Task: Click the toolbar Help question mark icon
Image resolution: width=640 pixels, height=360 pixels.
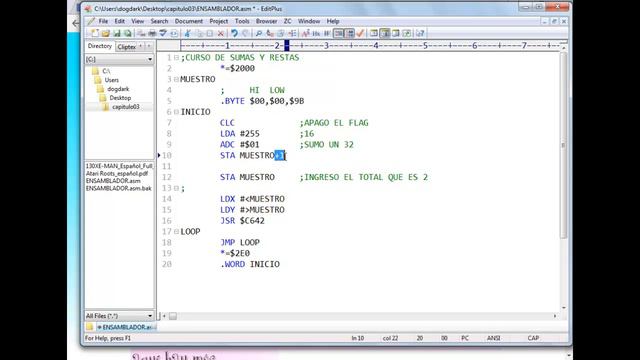Action: tap(420, 33)
